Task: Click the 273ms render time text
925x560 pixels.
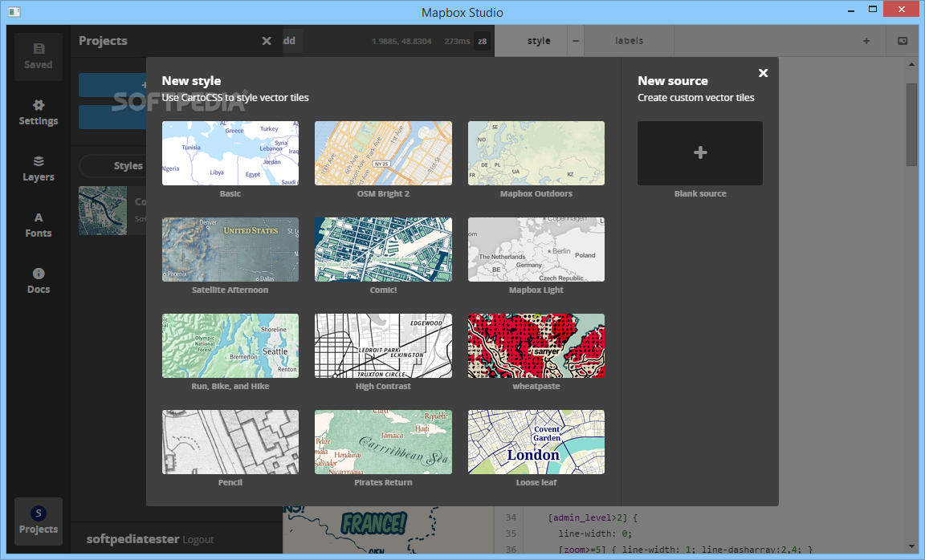Action: coord(457,41)
